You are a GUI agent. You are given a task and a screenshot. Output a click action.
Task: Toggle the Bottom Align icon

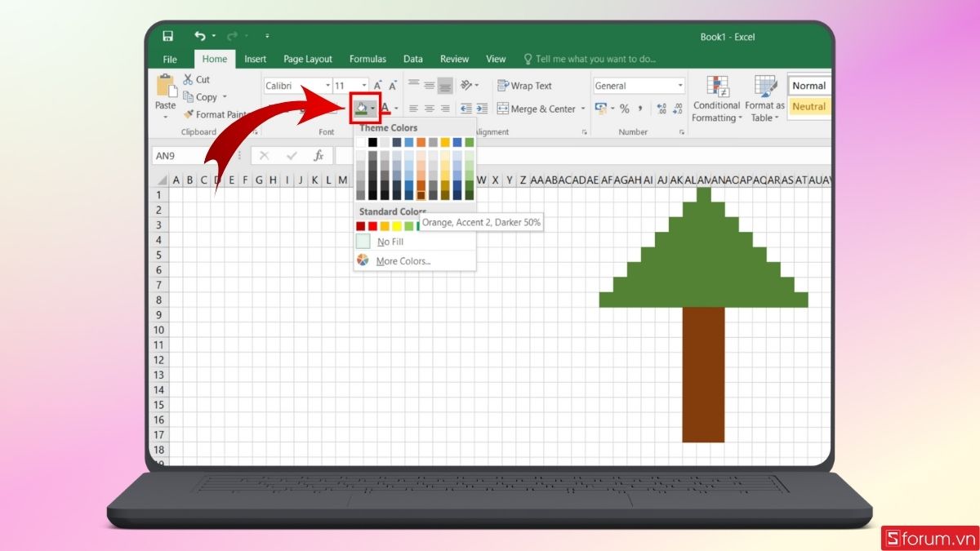[x=445, y=85]
